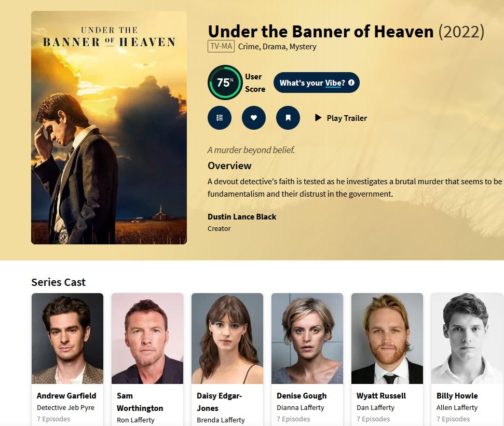Screen dimensions: 504x426
Task: Open the 75% User Score ring
Action: click(225, 83)
